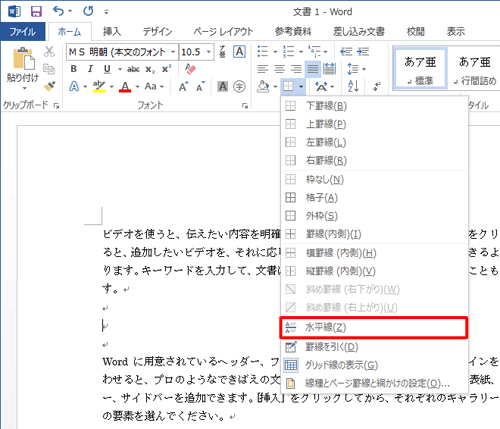Click the Sort A-Z icon

click(353, 87)
